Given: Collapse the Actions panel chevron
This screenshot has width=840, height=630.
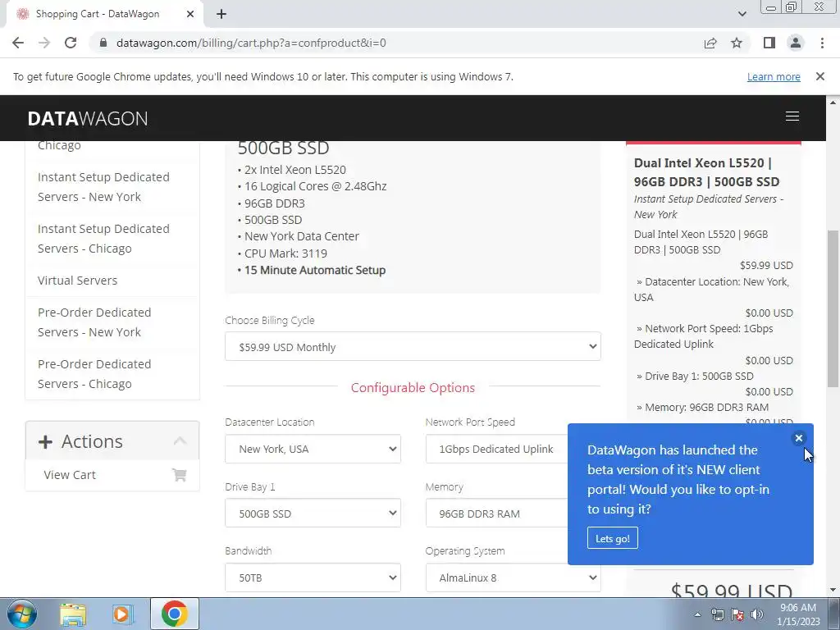Looking at the screenshot, I should pos(180,441).
